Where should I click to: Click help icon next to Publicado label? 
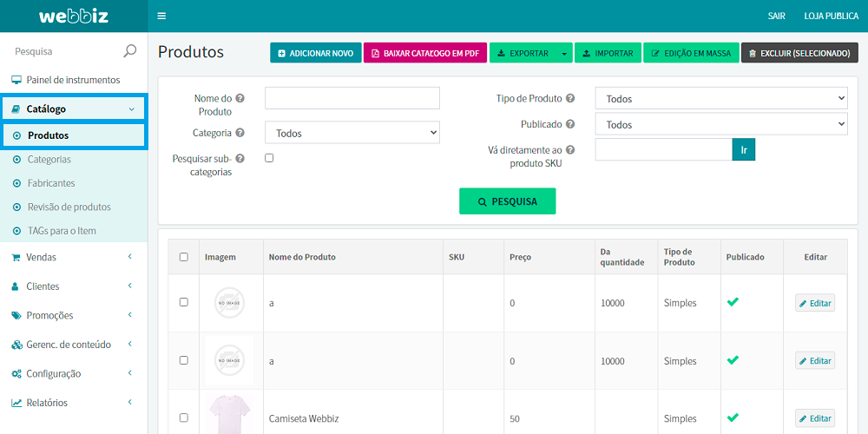(x=570, y=125)
